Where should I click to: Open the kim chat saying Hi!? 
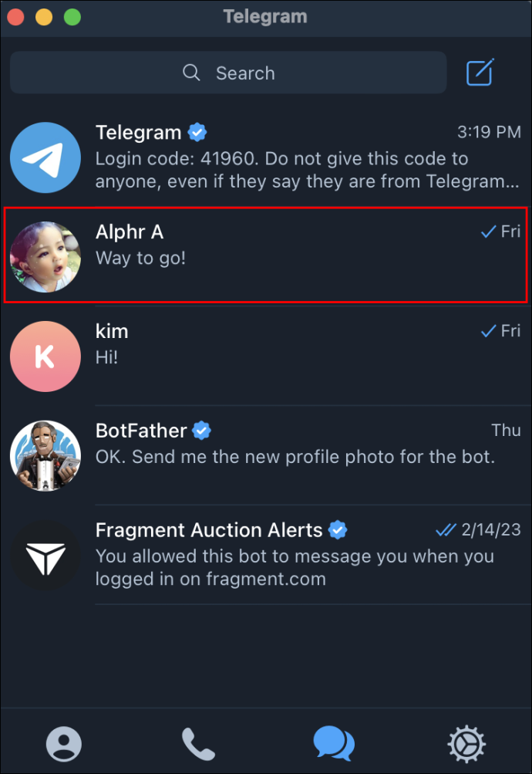point(266,356)
